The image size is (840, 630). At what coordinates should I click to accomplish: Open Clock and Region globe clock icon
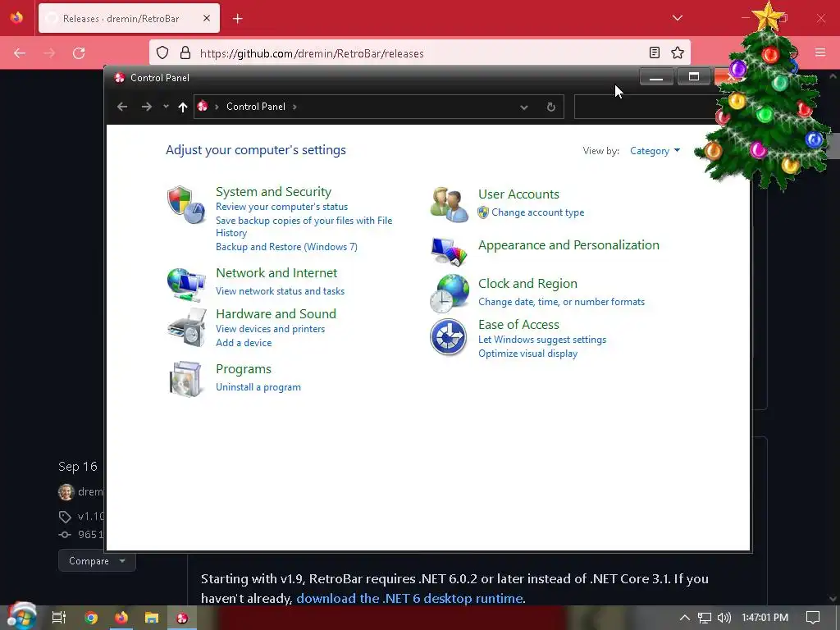[x=449, y=294]
